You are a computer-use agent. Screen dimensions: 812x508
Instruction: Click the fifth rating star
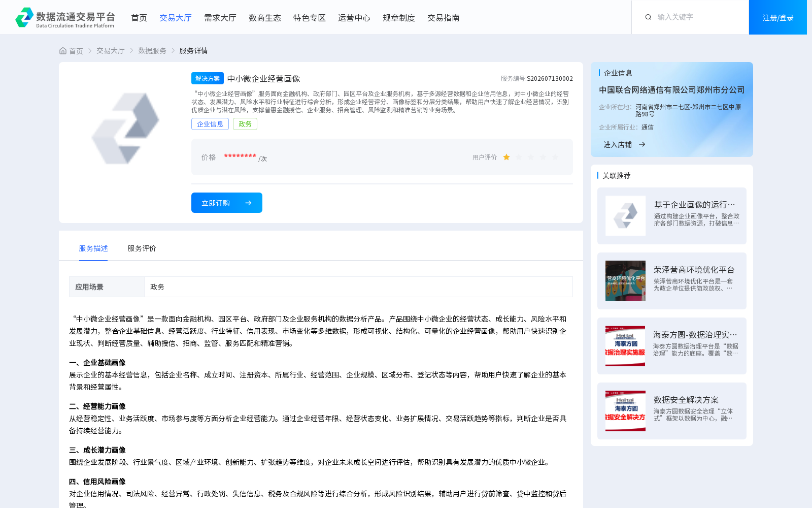click(555, 157)
